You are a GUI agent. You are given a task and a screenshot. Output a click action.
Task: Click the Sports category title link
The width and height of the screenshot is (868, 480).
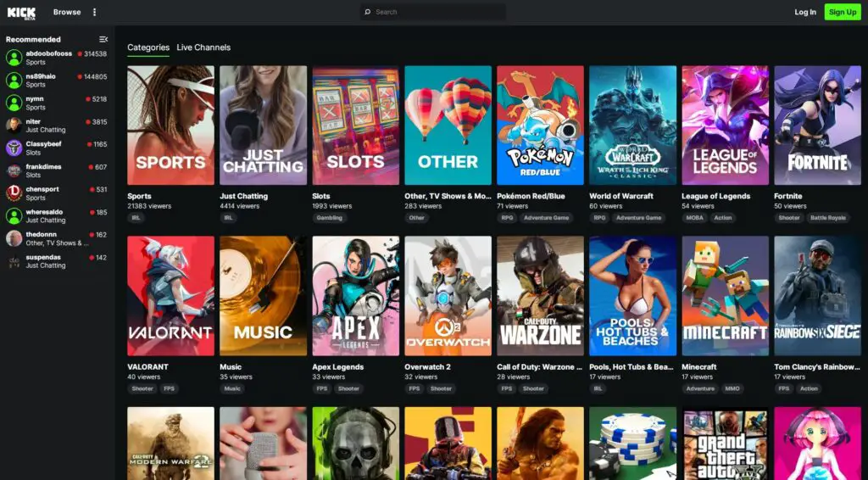[140, 196]
